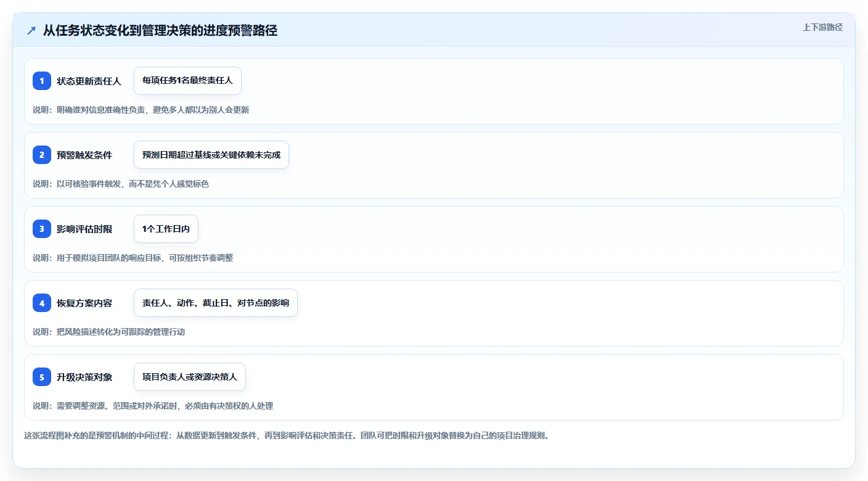Click the 1个工作日内 chip
Screen dimensions: 868x481
pyautogui.click(x=166, y=229)
